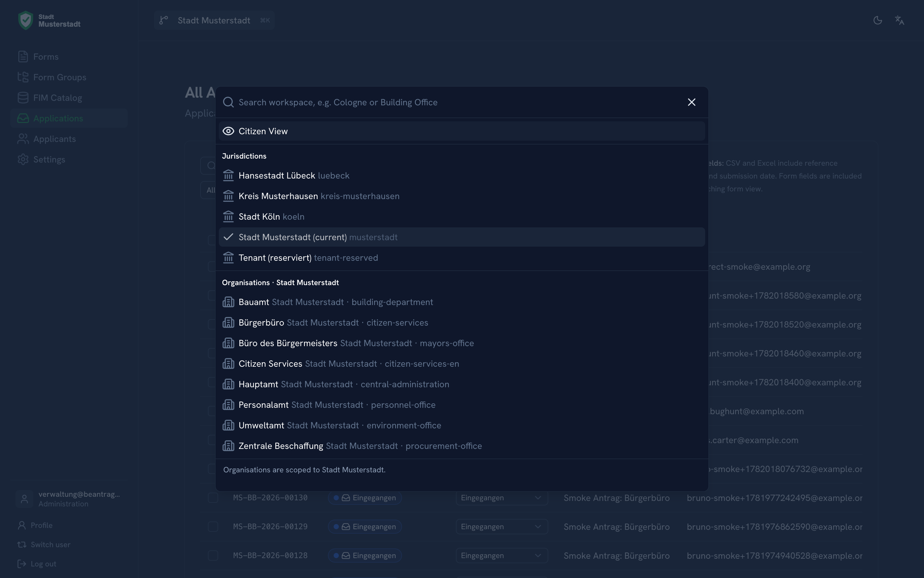The image size is (924, 578).
Task: Click the Form Groups sidebar icon
Action: click(x=23, y=77)
